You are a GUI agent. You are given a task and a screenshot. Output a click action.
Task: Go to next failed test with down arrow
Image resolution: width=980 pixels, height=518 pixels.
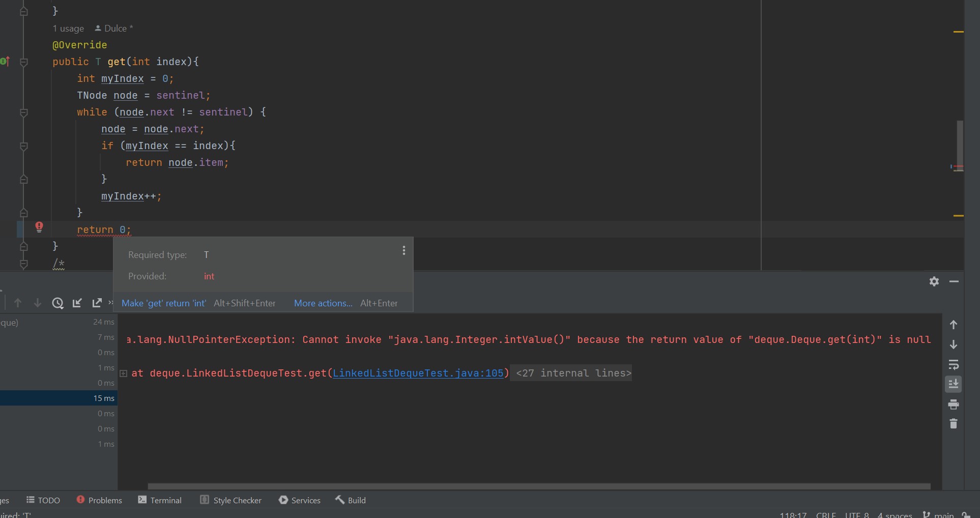(x=37, y=303)
